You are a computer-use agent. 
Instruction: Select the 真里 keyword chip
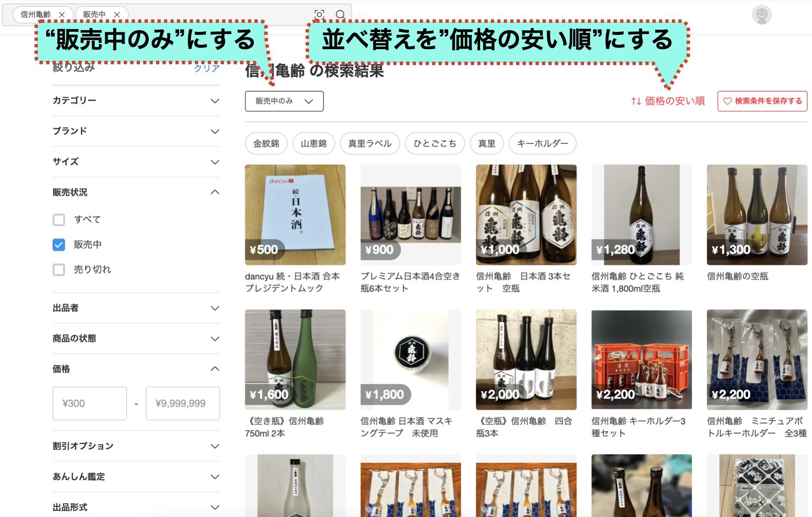(x=487, y=143)
